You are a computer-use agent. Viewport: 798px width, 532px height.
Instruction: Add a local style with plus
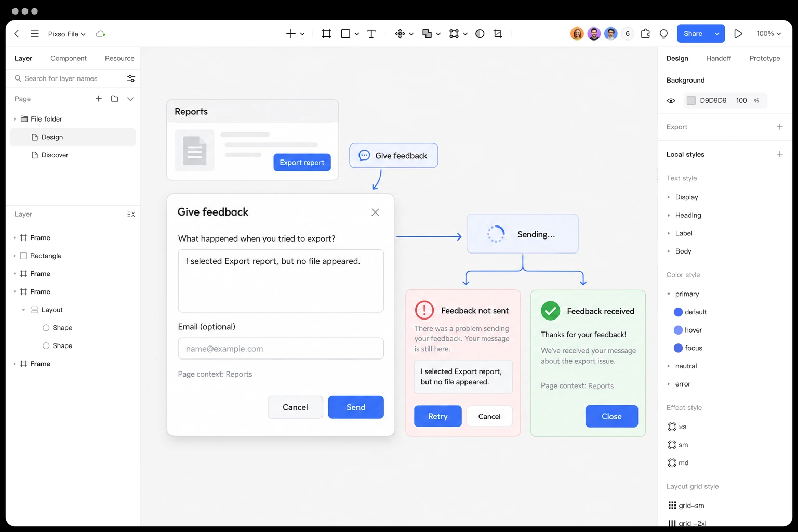(x=779, y=154)
